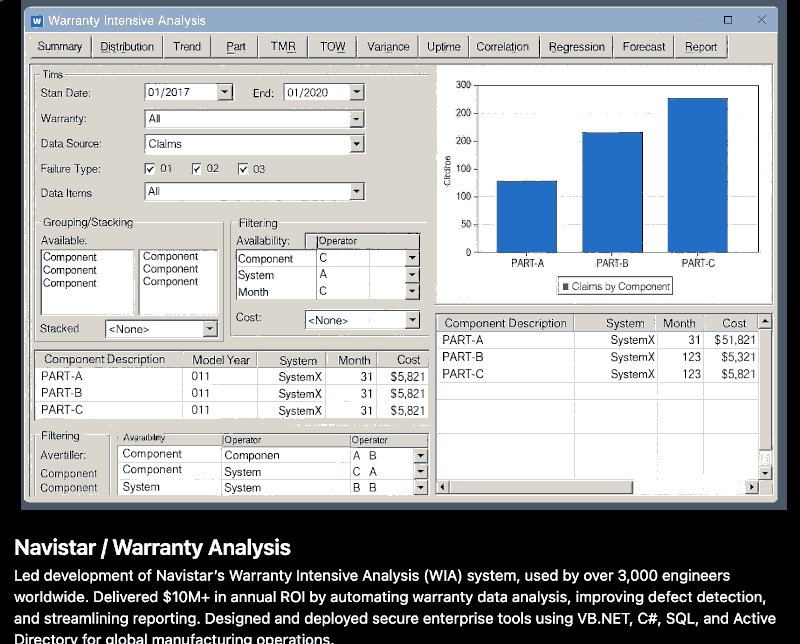Image resolution: width=800 pixels, height=644 pixels.
Task: Generate output via the Report tab
Action: click(700, 46)
